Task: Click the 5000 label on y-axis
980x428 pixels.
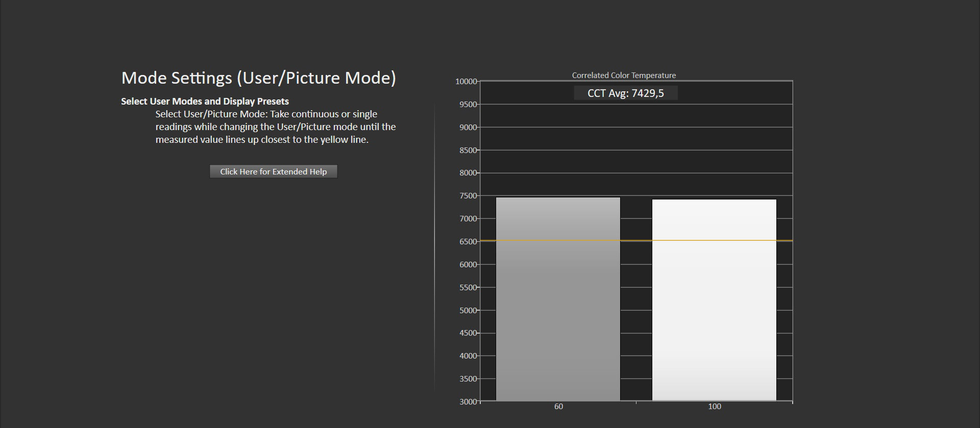Action: pyautogui.click(x=468, y=311)
